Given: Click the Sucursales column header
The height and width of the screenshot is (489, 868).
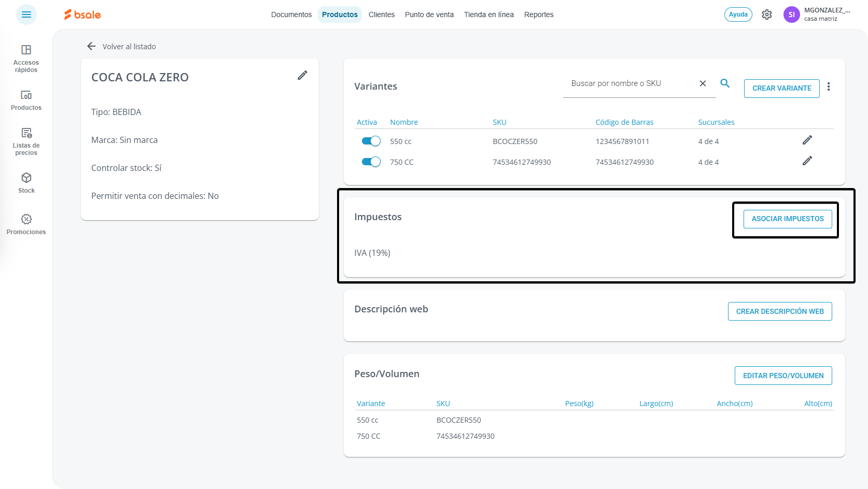Looking at the screenshot, I should 716,122.
